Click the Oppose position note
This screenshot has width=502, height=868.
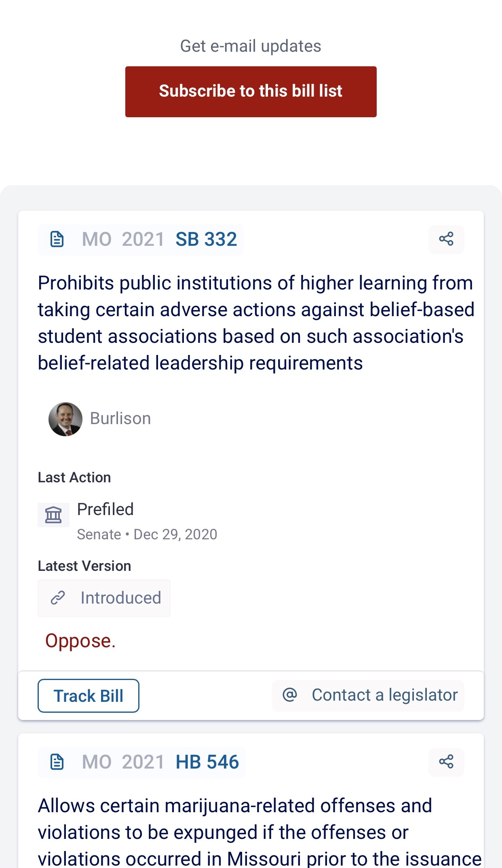click(80, 641)
